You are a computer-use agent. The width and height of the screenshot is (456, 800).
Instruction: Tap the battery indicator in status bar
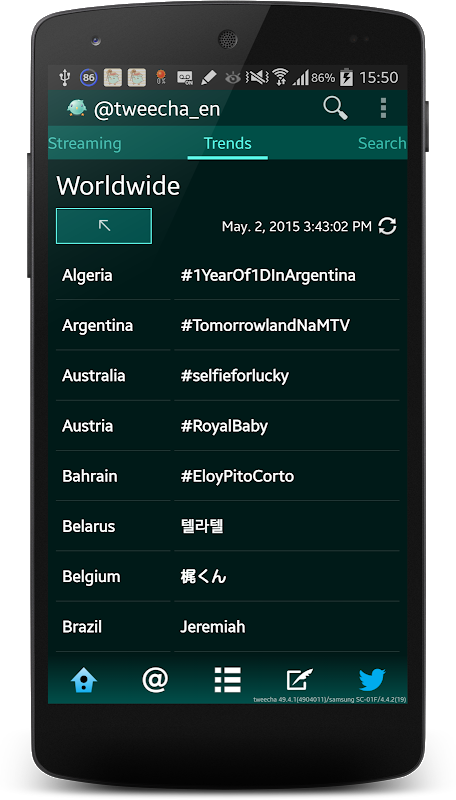tap(346, 78)
